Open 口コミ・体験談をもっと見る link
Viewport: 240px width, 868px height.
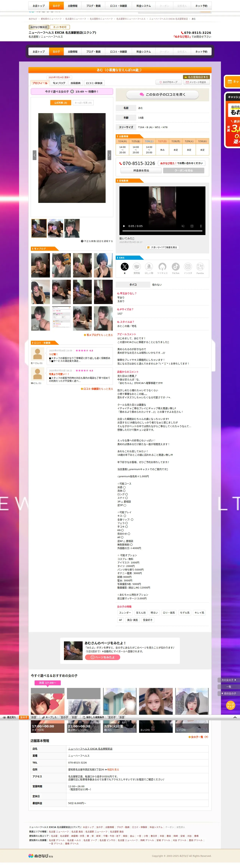coord(97,389)
